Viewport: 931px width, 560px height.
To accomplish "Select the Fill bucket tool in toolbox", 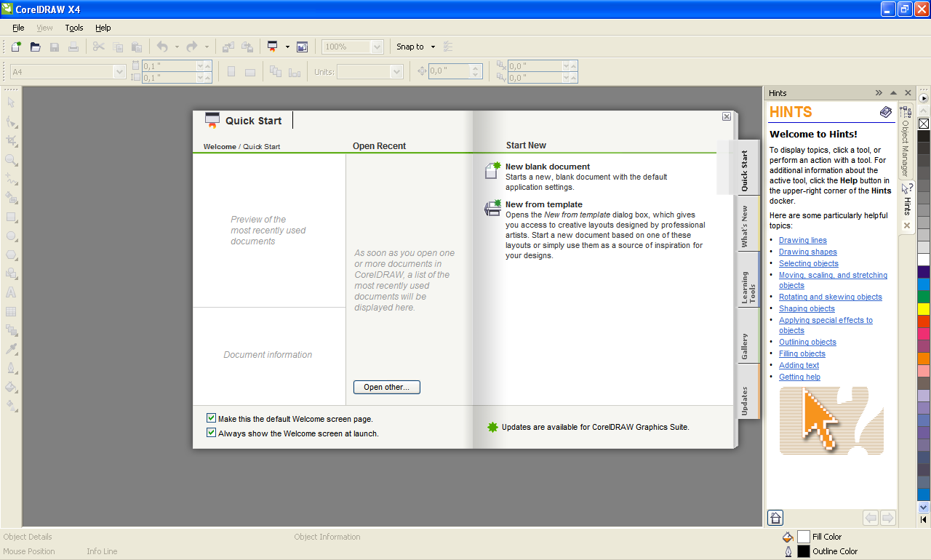I will click(12, 387).
